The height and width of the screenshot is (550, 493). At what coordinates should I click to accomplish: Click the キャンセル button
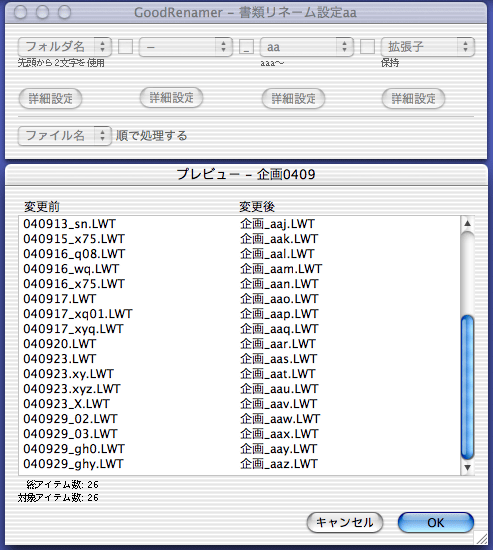pyautogui.click(x=345, y=523)
